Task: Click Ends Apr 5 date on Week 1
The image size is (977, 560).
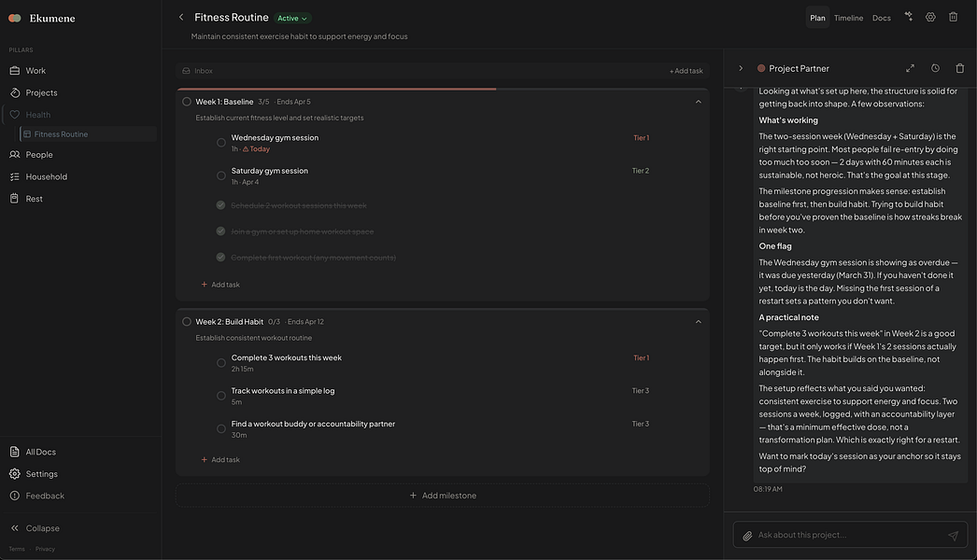Action: point(293,102)
